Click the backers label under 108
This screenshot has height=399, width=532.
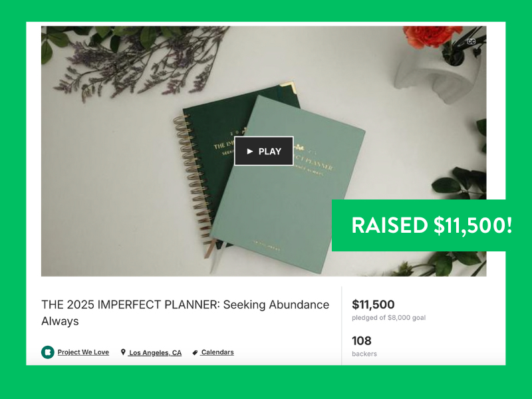(x=364, y=354)
